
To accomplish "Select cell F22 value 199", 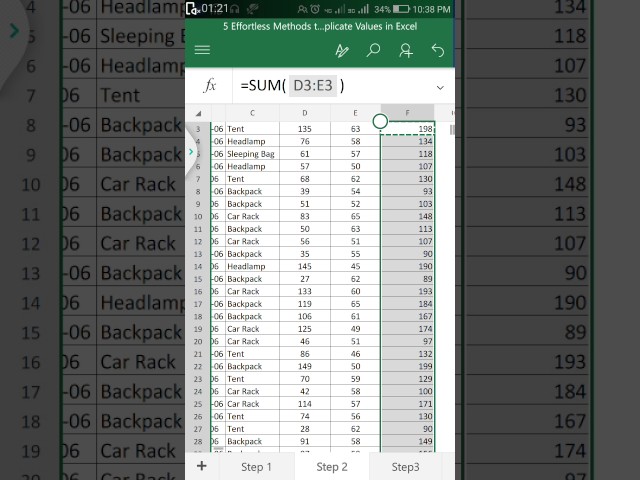I will click(407, 367).
